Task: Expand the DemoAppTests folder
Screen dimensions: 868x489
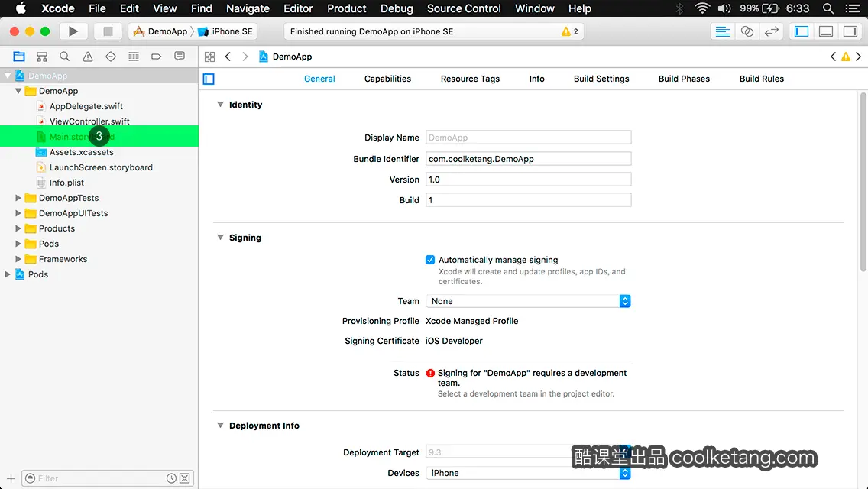Action: (18, 198)
